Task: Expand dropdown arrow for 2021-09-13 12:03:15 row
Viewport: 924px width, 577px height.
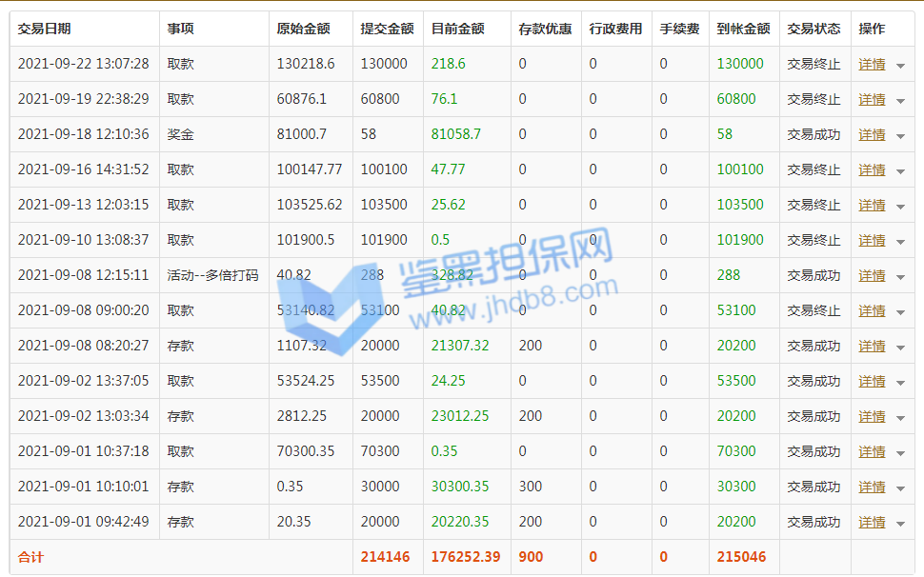Action: 900,207
